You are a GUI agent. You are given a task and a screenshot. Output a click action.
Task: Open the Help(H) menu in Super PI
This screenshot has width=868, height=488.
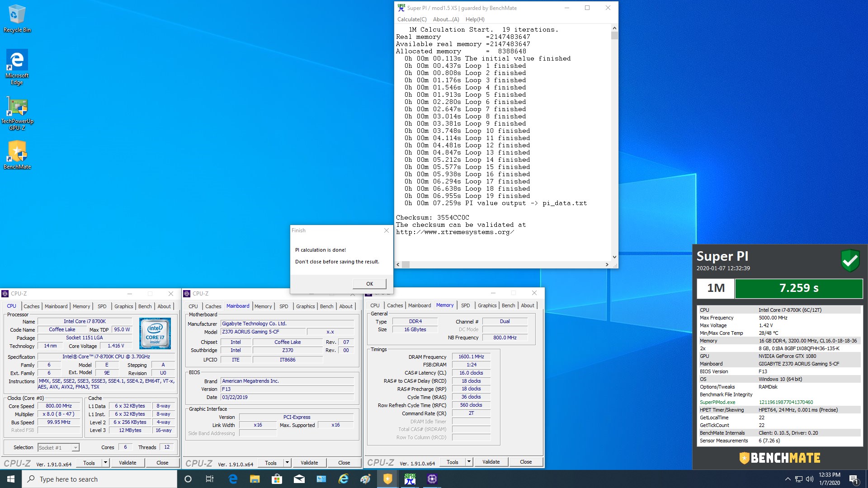coord(475,19)
